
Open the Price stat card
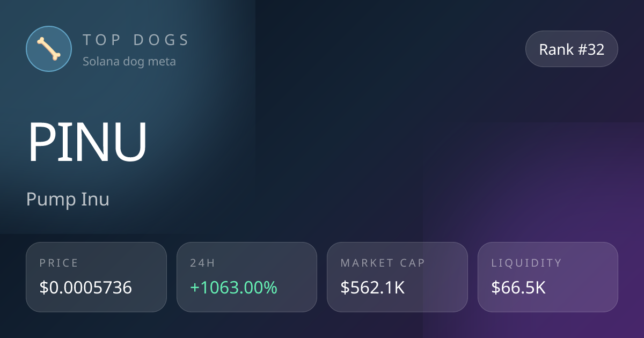(x=96, y=277)
